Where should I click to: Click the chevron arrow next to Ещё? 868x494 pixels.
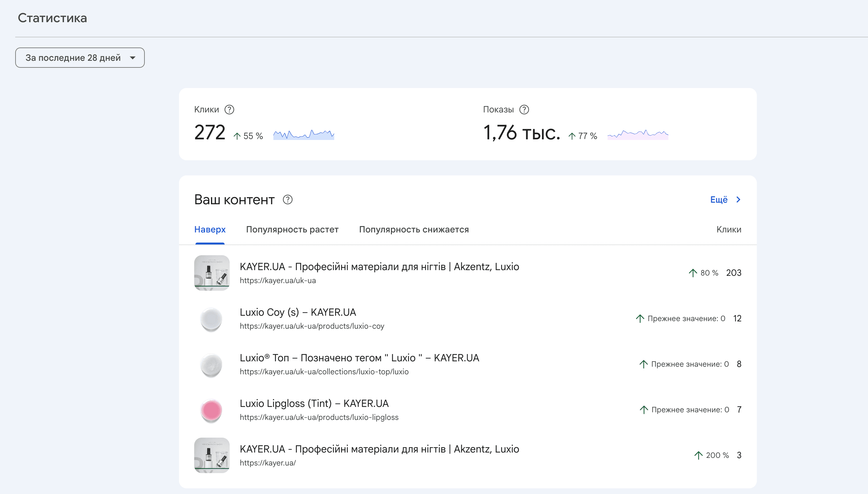(738, 199)
